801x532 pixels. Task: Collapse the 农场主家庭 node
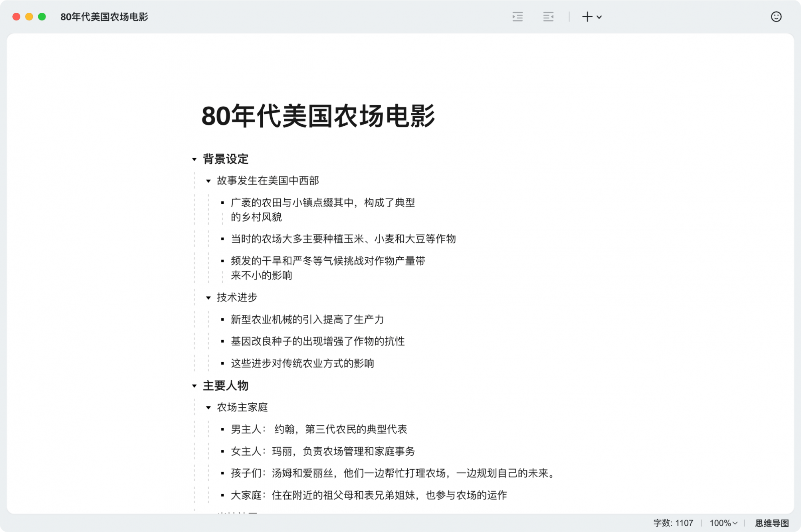pos(208,408)
